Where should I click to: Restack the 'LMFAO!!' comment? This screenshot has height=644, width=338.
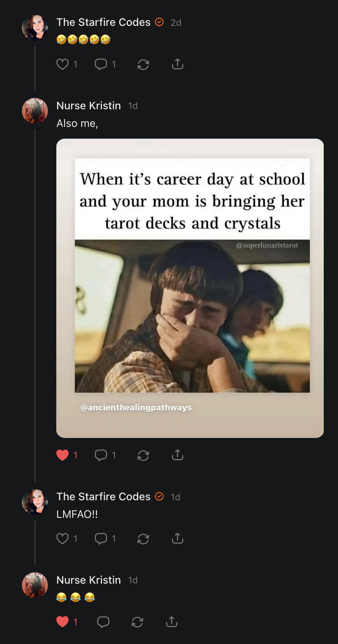pyautogui.click(x=143, y=538)
